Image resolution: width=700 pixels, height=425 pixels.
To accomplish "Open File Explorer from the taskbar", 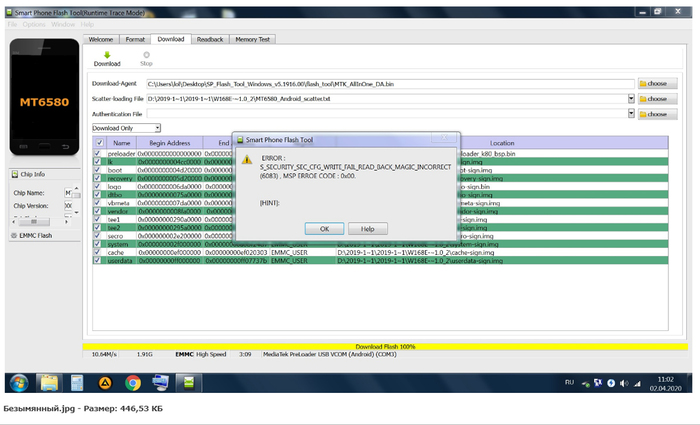I will coord(49,383).
